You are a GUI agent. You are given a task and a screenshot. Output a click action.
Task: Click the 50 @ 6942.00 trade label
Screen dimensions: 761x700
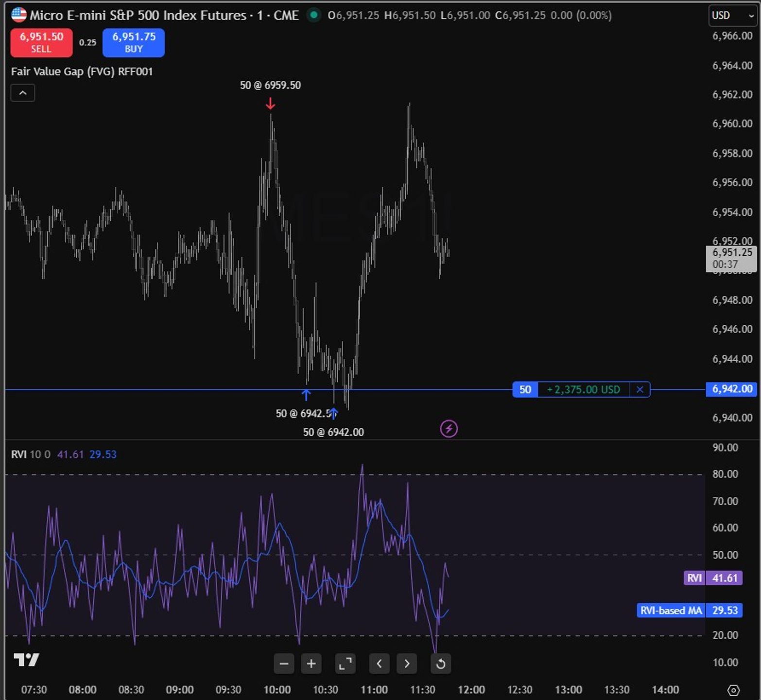(x=333, y=432)
